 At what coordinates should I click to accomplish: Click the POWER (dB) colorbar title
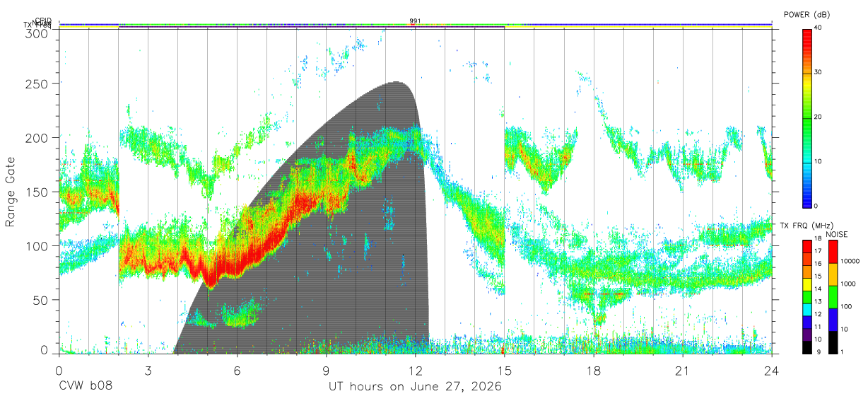pyautogui.click(x=809, y=14)
